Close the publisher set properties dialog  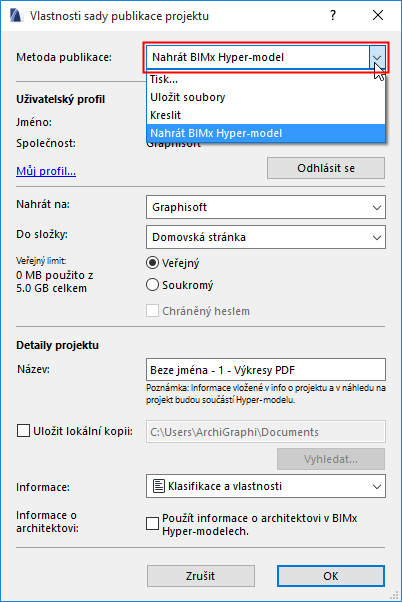tap(378, 15)
